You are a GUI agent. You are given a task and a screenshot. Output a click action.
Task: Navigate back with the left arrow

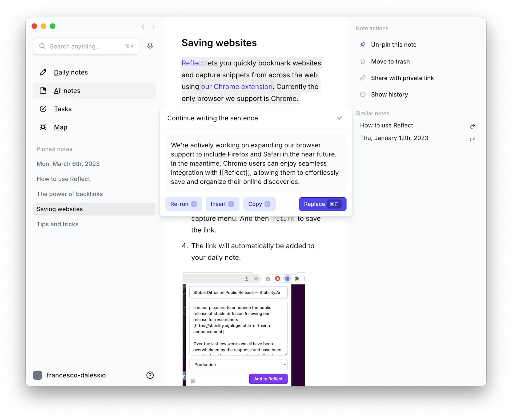(143, 26)
